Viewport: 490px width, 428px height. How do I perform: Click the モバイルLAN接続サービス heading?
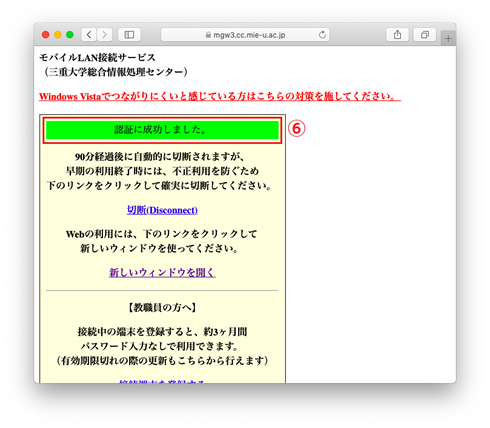point(98,58)
